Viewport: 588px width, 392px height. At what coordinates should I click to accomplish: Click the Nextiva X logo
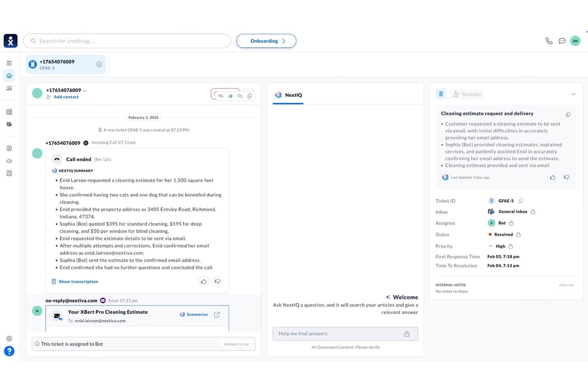[11, 41]
